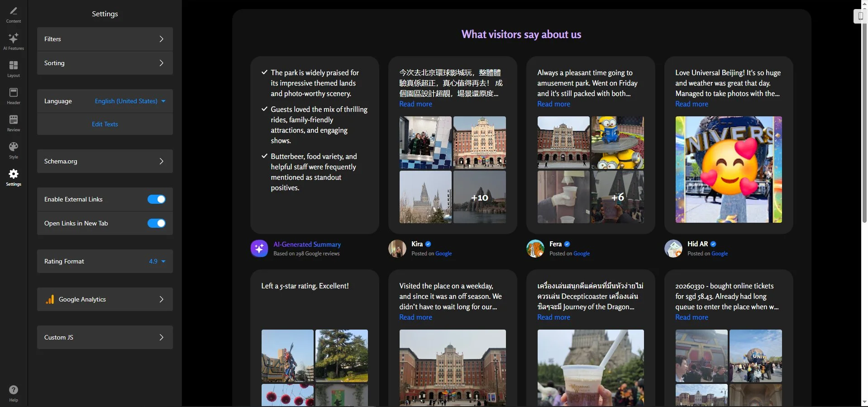Viewport: 868px width, 407px height.
Task: Expand the Schema.org section
Action: click(105, 161)
